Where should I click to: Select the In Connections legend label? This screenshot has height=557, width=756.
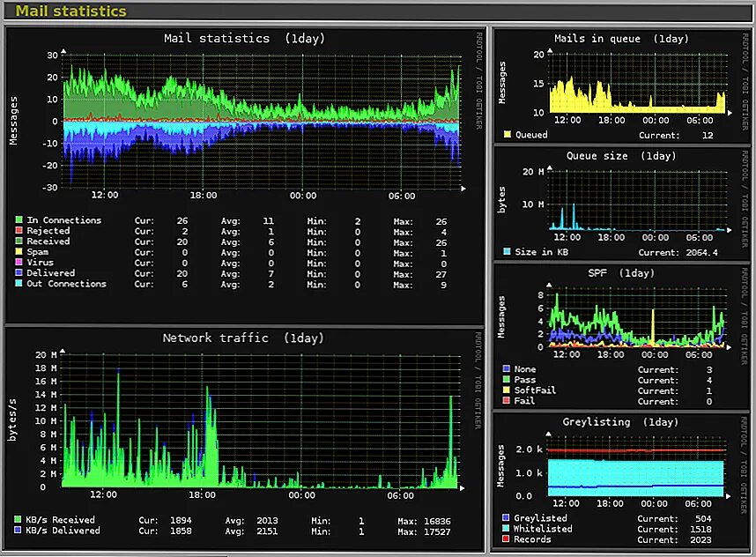tap(64, 220)
